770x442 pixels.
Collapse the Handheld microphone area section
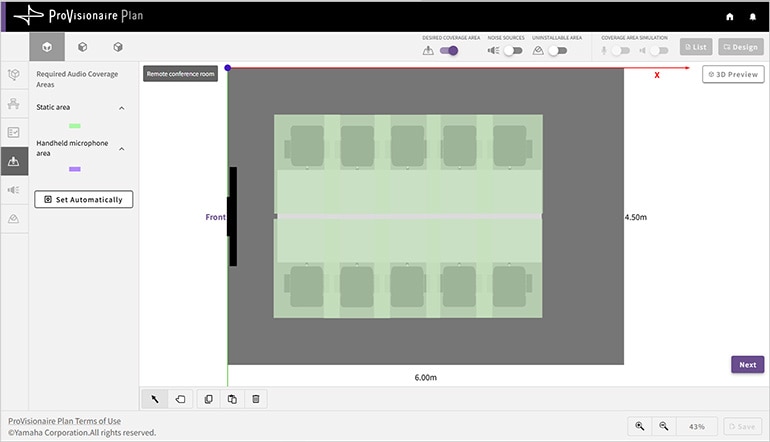tap(122, 148)
